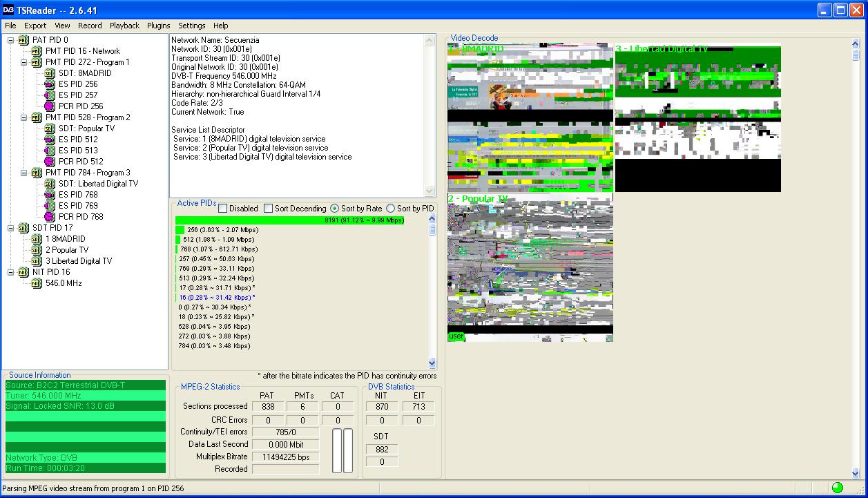Click the 546.0 MHz frequency icon
Viewport: 868px width, 498px height.
tap(37, 283)
